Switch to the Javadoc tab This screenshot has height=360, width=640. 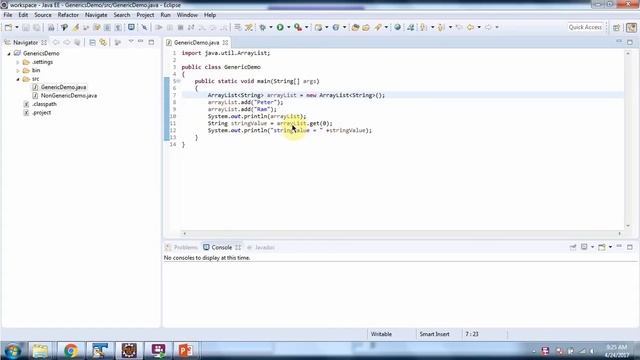pos(260,247)
